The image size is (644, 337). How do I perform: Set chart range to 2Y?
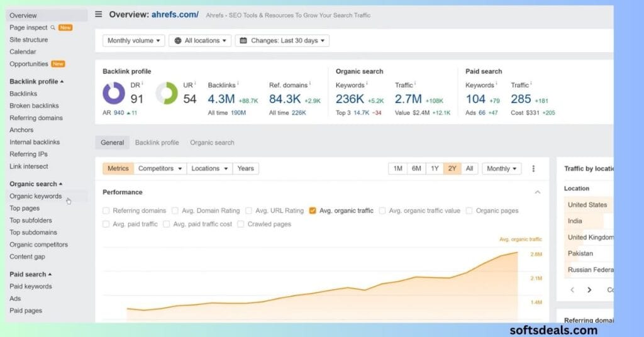coord(452,168)
